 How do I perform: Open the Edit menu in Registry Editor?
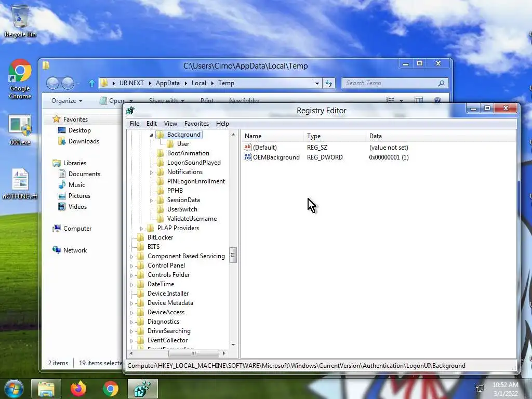click(151, 124)
